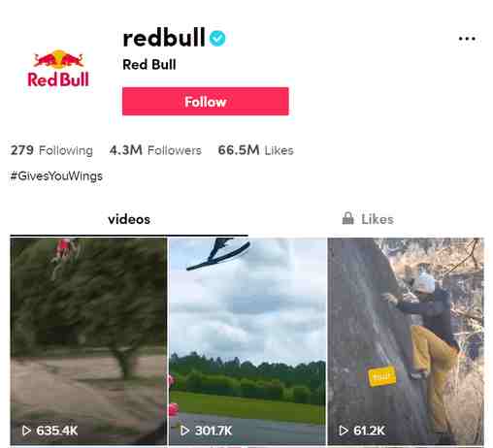Switch to the Likes tab
Image resolution: width=493 pixels, height=448 pixels.
coord(368,219)
